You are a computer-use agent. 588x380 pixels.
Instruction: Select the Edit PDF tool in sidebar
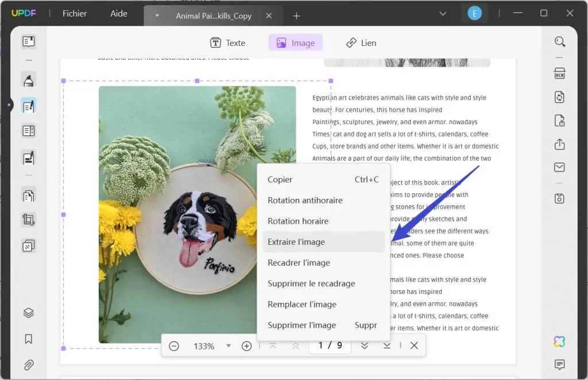pos(29,106)
